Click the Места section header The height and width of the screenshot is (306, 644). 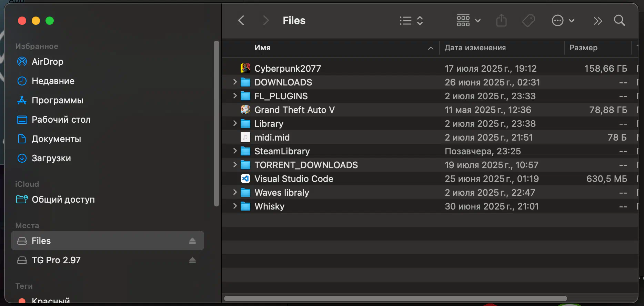pyautogui.click(x=27, y=225)
